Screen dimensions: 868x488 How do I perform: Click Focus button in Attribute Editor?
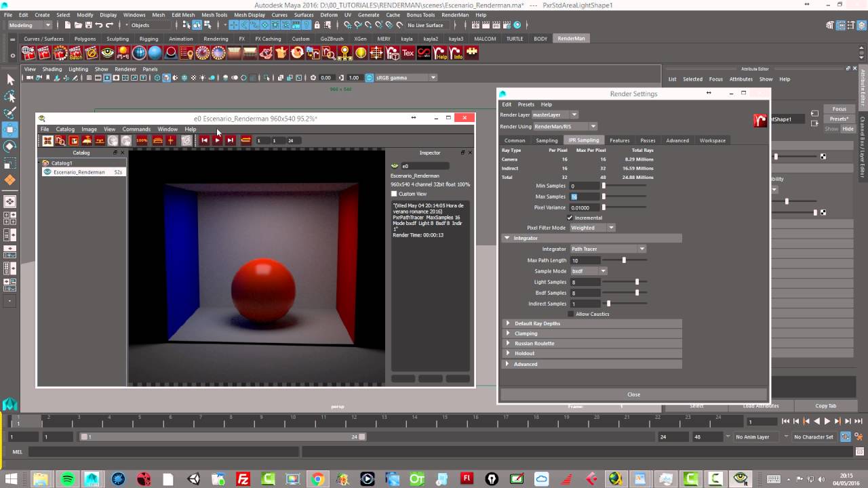coord(840,109)
